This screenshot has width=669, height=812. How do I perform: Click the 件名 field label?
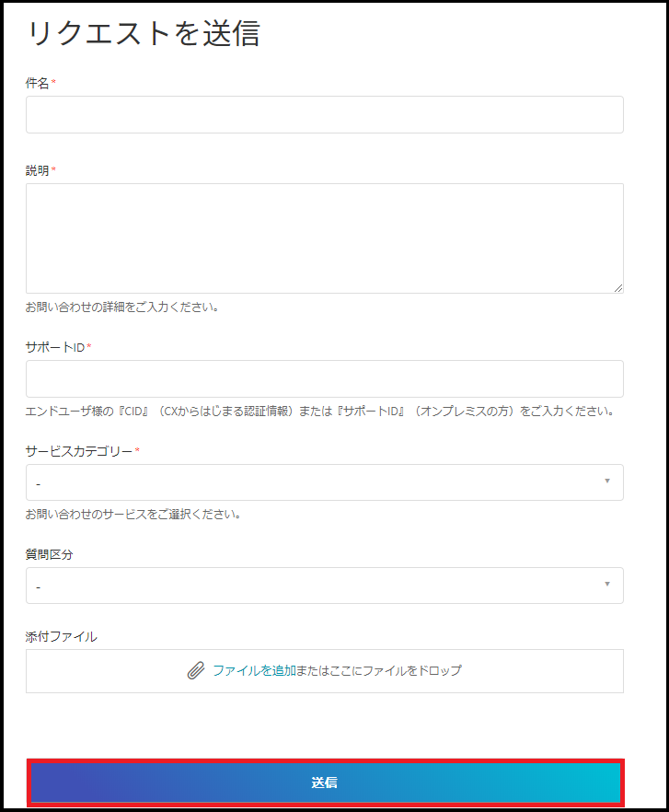click(37, 83)
